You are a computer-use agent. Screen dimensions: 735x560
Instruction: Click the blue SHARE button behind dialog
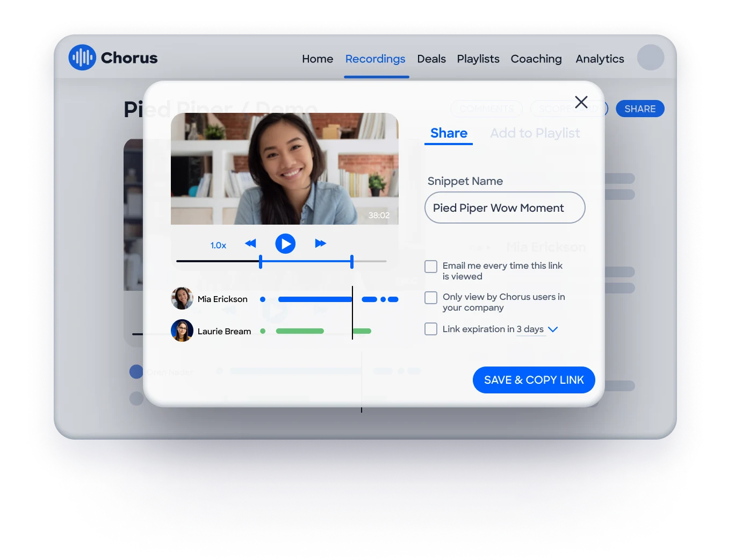coord(640,109)
